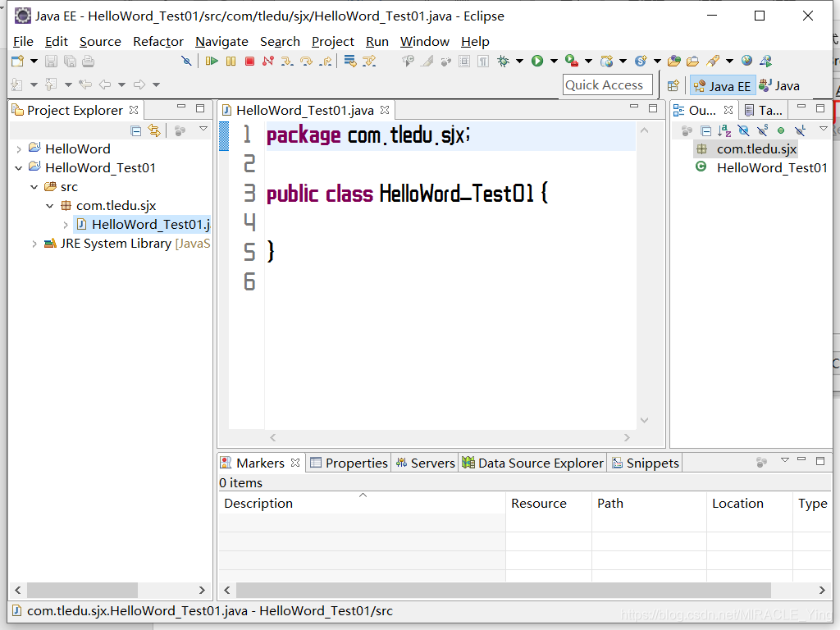Click the Disconnect debug icon
840x630 pixels.
click(x=268, y=61)
